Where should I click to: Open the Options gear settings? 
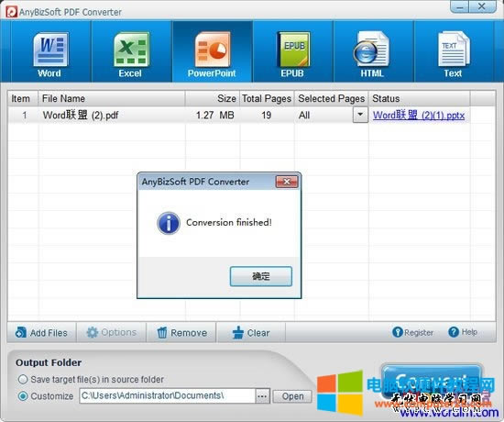click(x=112, y=332)
